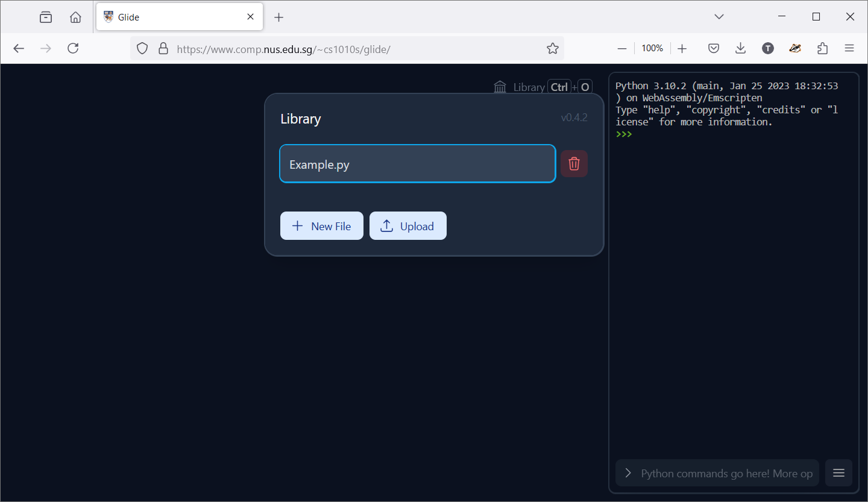
Task: Click the New File button
Action: pos(322,226)
